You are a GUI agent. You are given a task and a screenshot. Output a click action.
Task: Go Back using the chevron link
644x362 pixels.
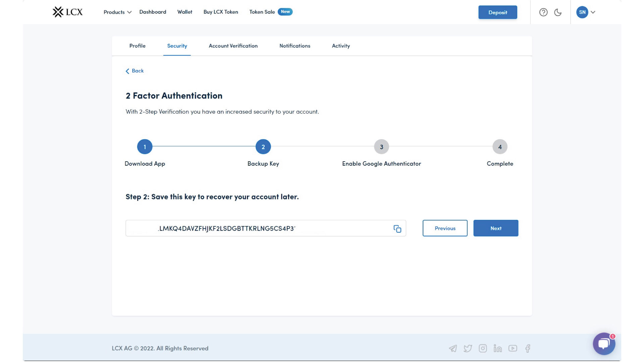135,71
